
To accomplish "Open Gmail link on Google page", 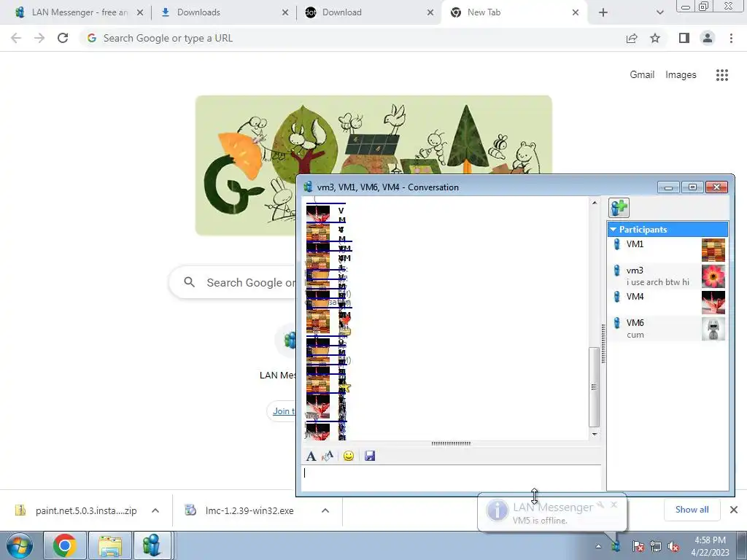I will [x=642, y=75].
